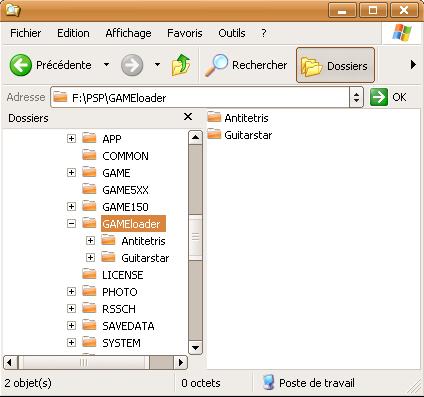The image size is (424, 397).
Task: Expand the SYSTEM folder node
Action: click(x=71, y=342)
